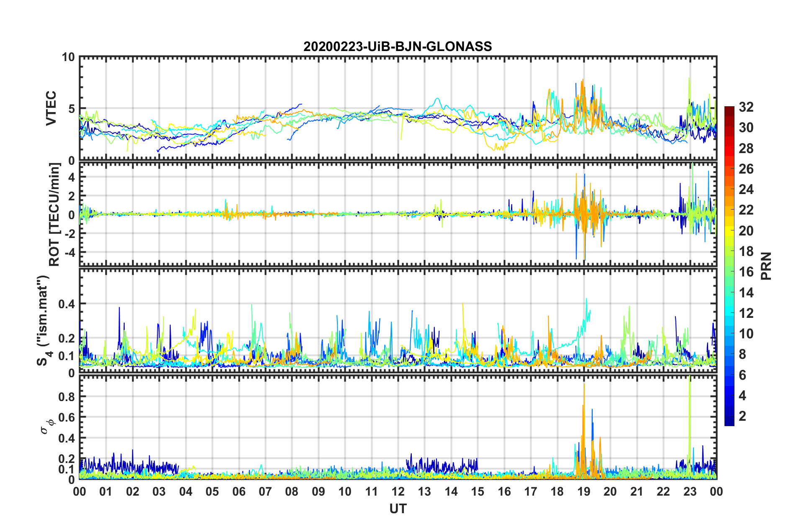796x532 pixels.
Task: Click the plot title 20200223-UiB-BJN-GLONASS
Action: pos(398,46)
